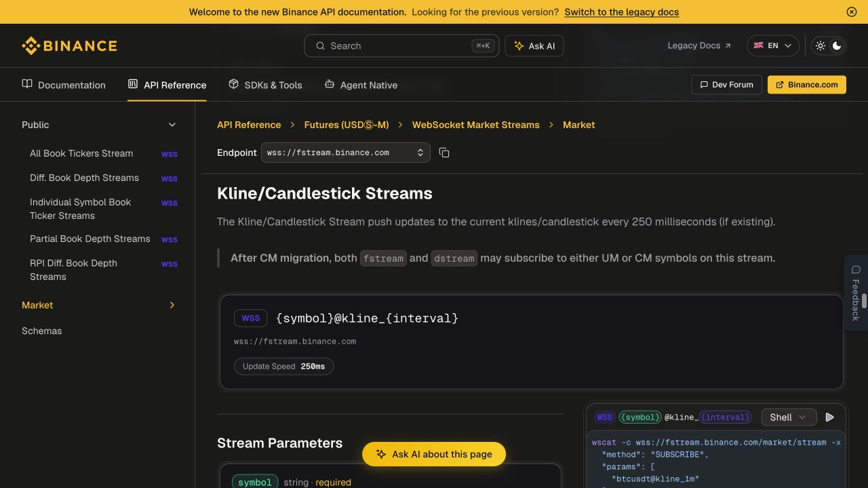Click the Futures (USDⓈ-M) breadcrumb
868x488 pixels.
tap(347, 125)
